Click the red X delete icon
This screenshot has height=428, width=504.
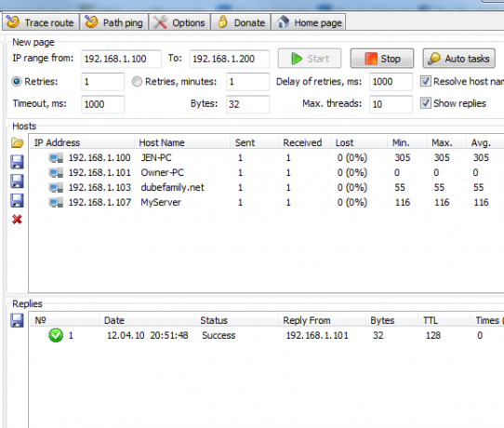tap(17, 220)
